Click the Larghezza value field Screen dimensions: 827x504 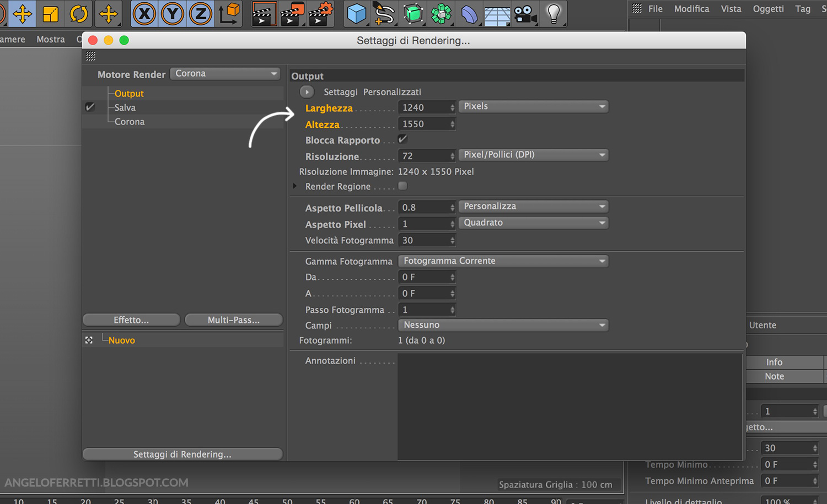point(423,108)
